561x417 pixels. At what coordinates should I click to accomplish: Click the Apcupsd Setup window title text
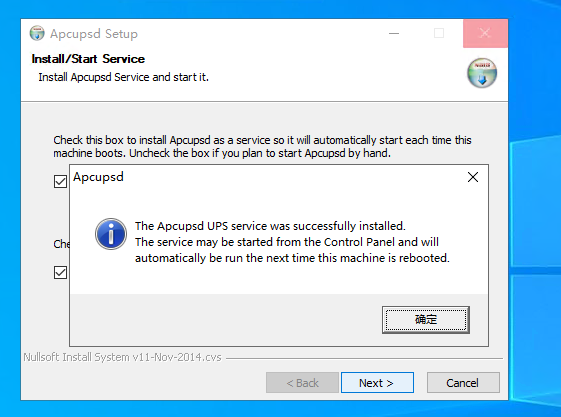[94, 34]
